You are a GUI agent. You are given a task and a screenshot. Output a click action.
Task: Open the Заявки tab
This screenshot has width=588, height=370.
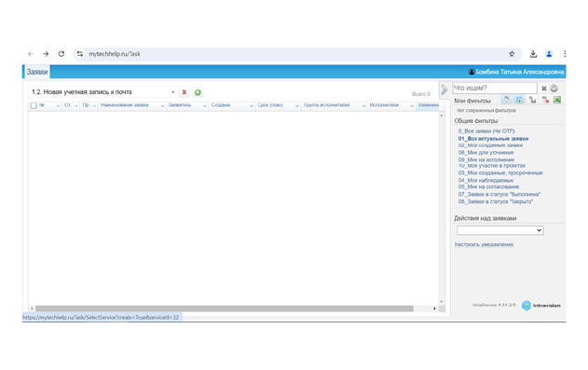click(x=36, y=72)
